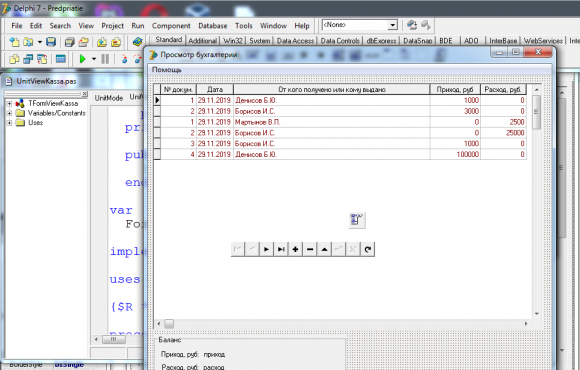The image size is (580, 370).
Task: Expand the Variables/Constants tree node
Action: (9, 113)
